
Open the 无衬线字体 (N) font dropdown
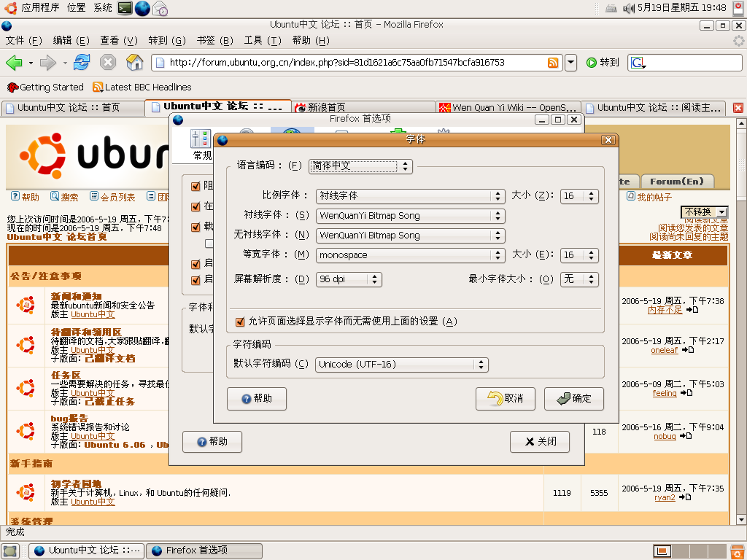[x=410, y=236]
